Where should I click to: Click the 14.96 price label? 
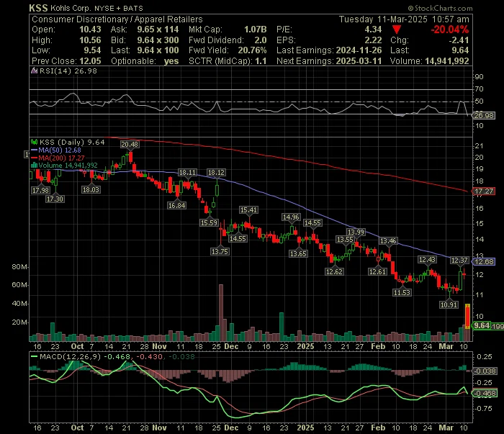(x=291, y=217)
